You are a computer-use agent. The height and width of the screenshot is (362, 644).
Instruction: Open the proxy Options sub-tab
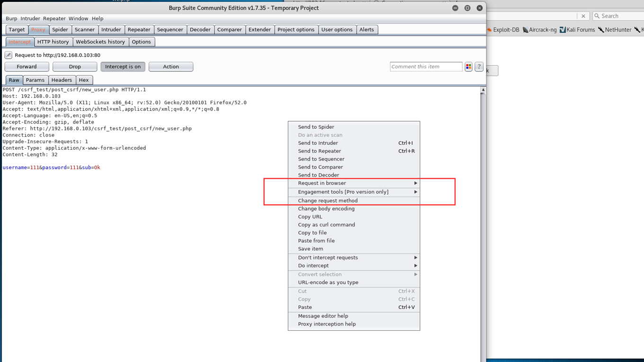coord(141,42)
